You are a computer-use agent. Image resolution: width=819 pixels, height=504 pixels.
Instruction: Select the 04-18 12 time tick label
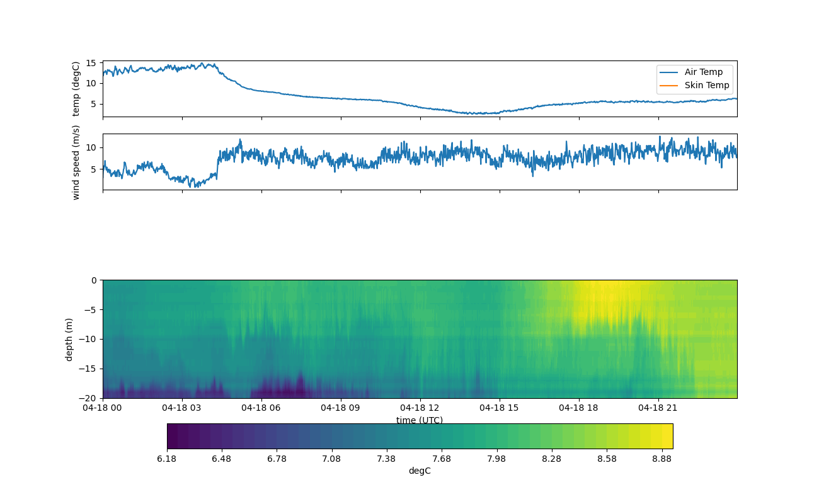pyautogui.click(x=420, y=408)
